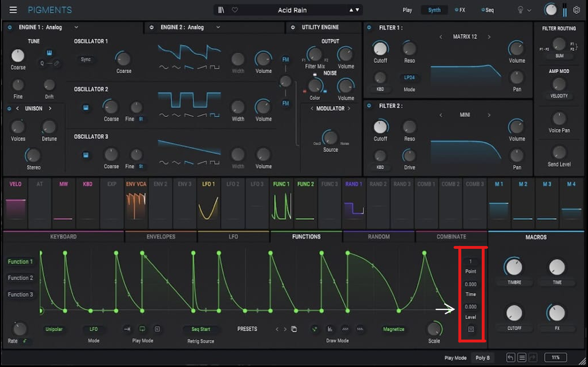Select the square waveform icon for Oscillator 2
The width and height of the screenshot is (588, 367).
click(x=215, y=115)
